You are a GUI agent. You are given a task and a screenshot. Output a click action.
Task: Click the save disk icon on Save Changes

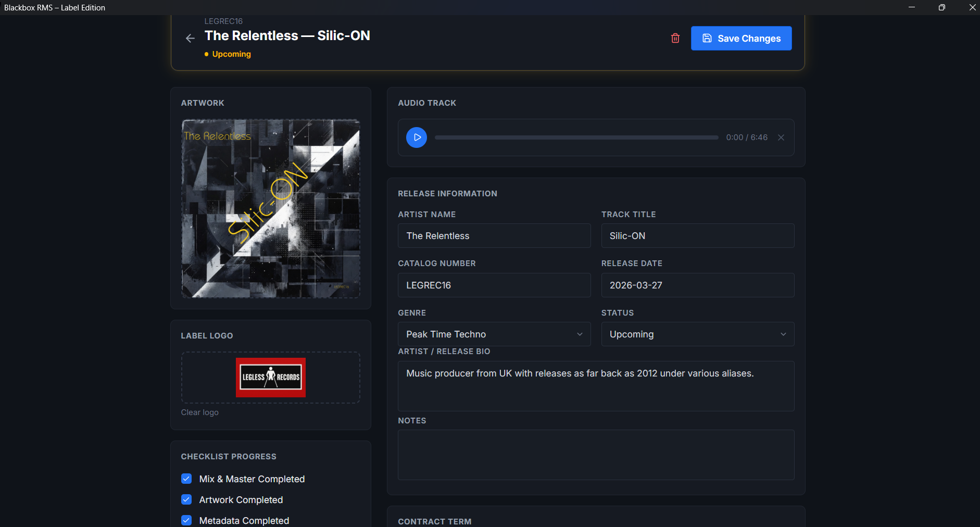click(x=707, y=37)
